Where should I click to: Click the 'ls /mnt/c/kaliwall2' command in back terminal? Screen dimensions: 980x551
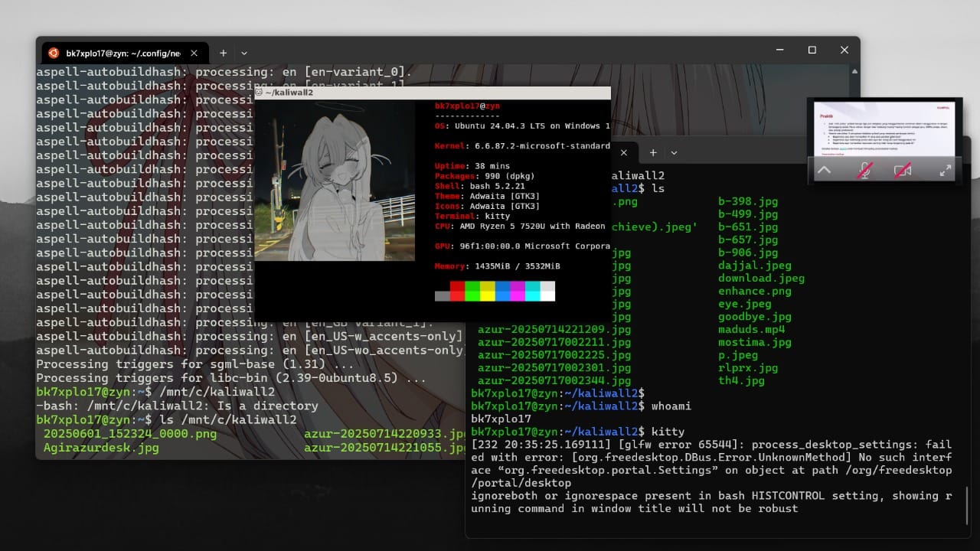pyautogui.click(x=227, y=420)
